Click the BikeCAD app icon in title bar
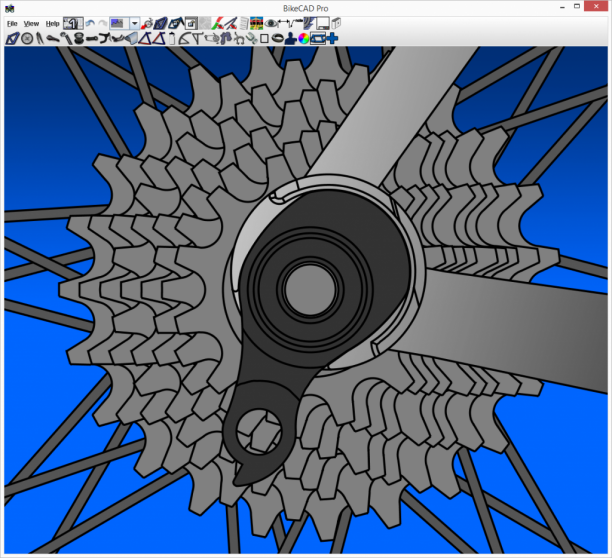The image size is (612, 558). click(x=10, y=8)
